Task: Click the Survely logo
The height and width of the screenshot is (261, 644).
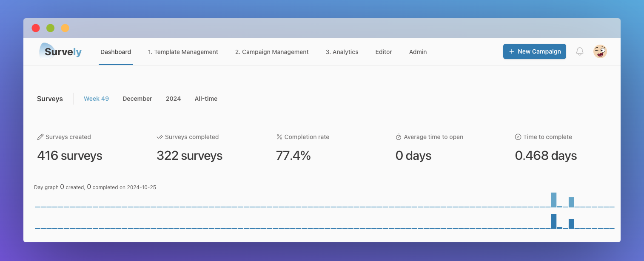Action: point(60,51)
